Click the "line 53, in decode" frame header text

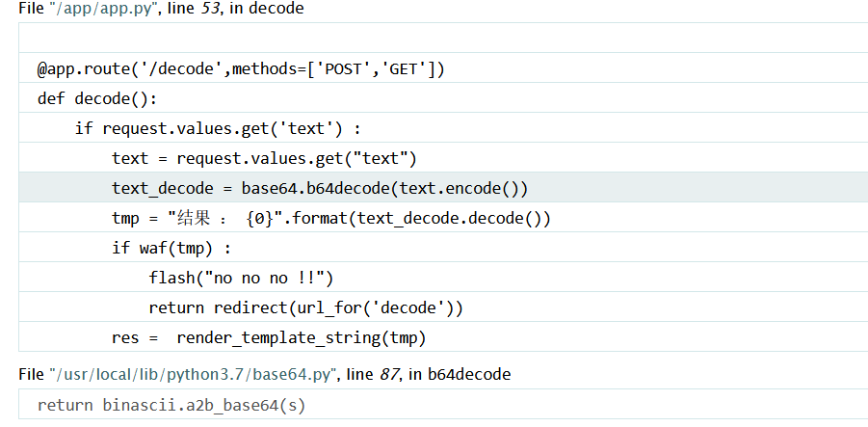pos(236,9)
